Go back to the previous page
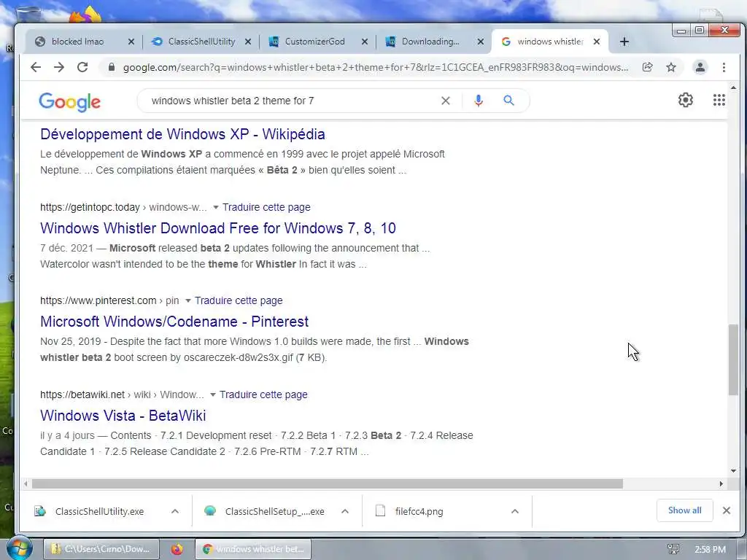This screenshot has height=560, width=747. [x=36, y=67]
